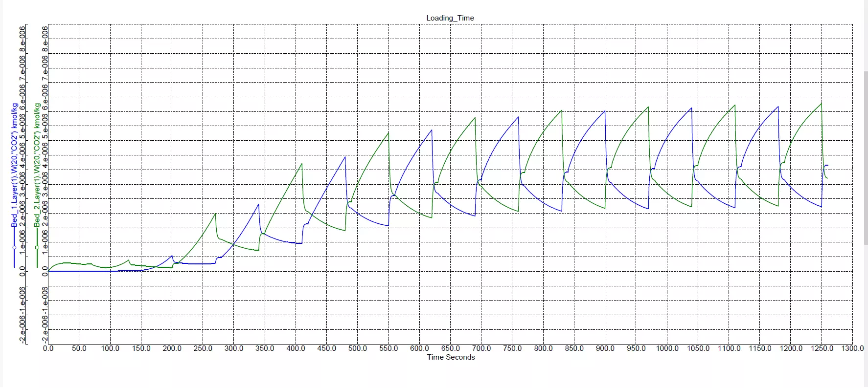
Task: Click the 800.0 tick on the time axis
Action: point(543,348)
